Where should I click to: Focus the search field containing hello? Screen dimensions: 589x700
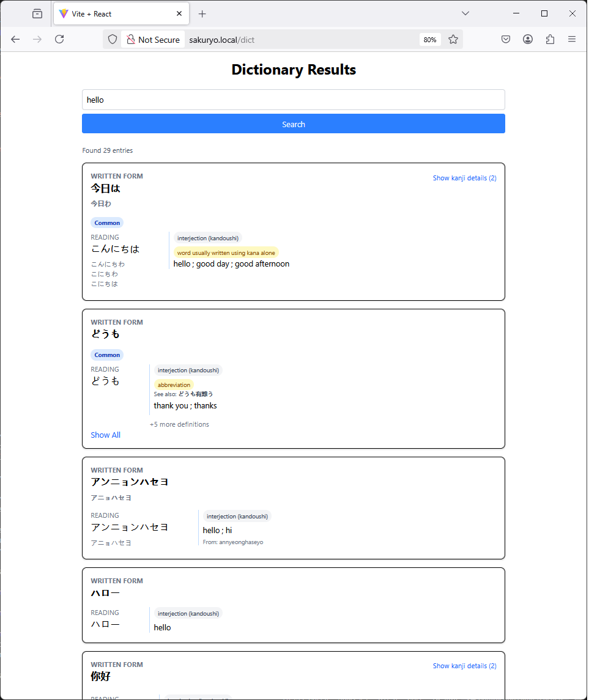(x=294, y=100)
